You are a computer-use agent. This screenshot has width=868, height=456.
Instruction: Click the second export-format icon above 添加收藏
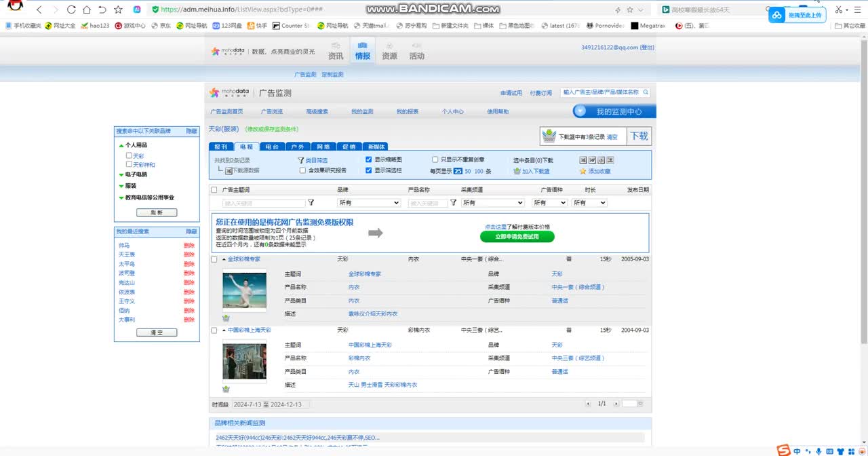pyautogui.click(x=592, y=160)
